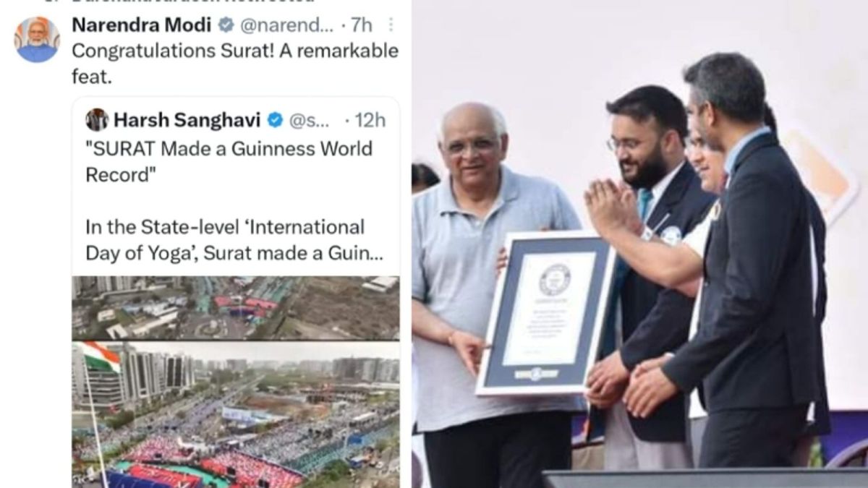
Task: Open Harsh Sanghavi's small profile avatar
Action: (97, 120)
